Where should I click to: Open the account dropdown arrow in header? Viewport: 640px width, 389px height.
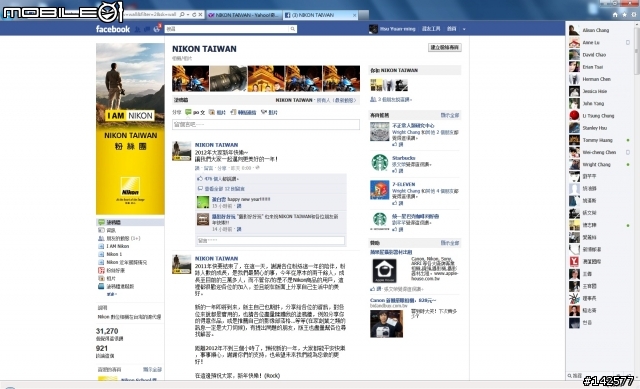tap(464, 29)
